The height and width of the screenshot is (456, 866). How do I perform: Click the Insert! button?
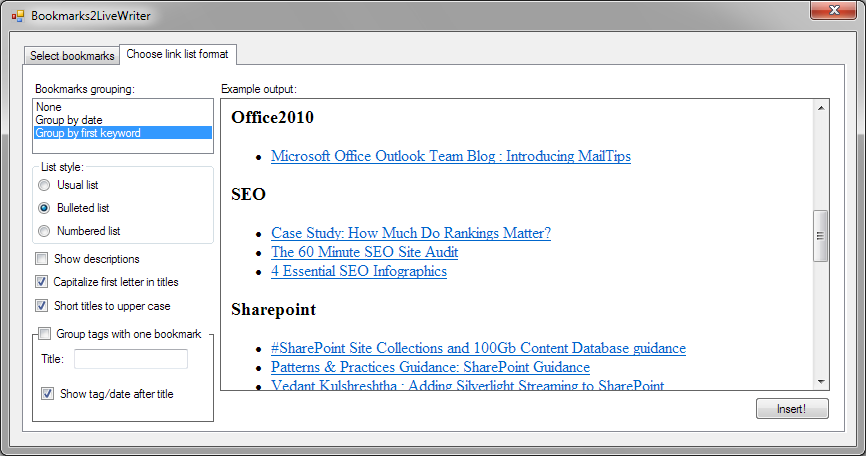tap(792, 409)
